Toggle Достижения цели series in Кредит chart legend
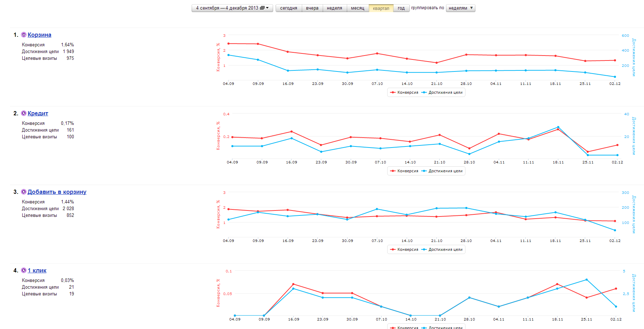Viewport: 644px width, 329px height. (442, 171)
